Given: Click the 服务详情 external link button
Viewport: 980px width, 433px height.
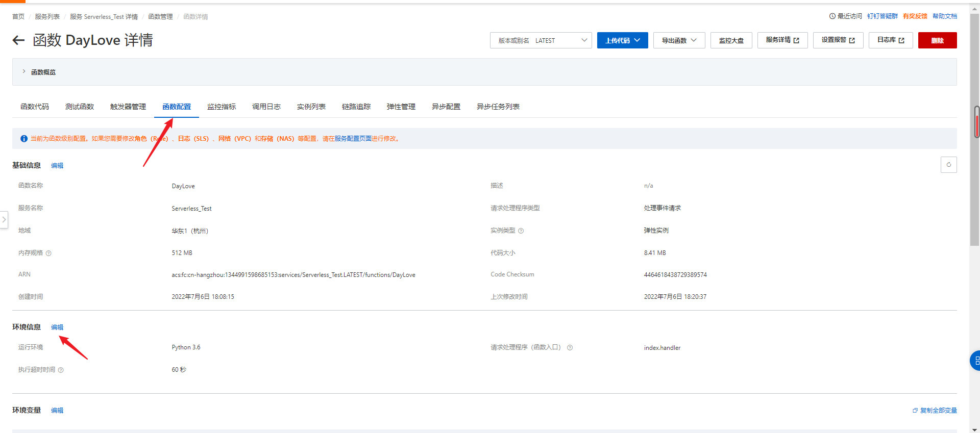Looking at the screenshot, I should click(782, 40).
